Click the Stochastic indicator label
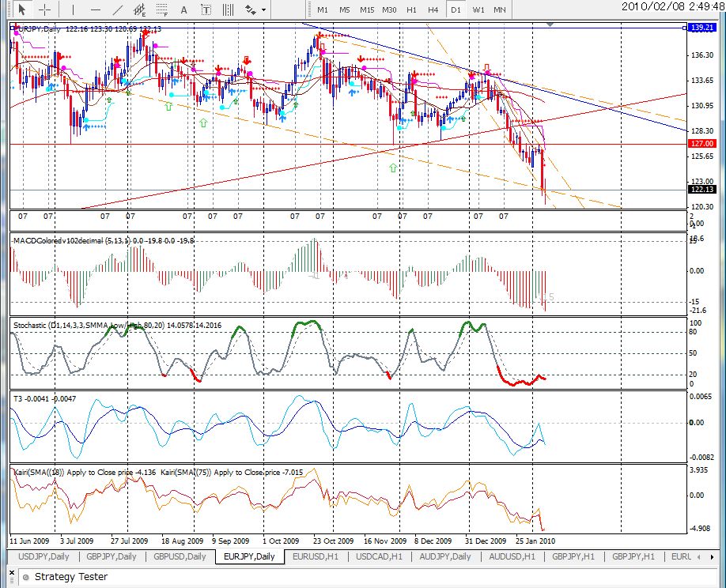The width and height of the screenshot is (726, 588). pos(118,326)
